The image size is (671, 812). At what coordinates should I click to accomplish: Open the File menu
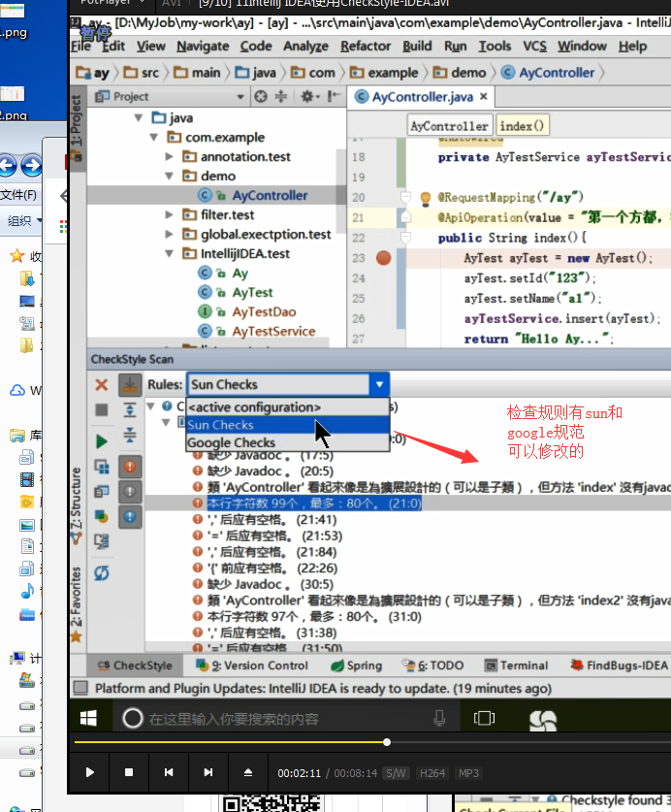tap(80, 47)
